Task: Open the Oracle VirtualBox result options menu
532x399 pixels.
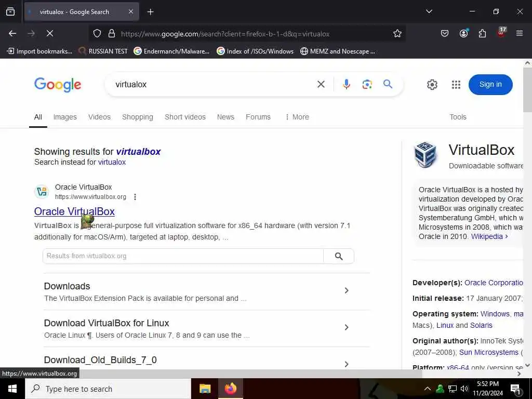Action: pyautogui.click(x=135, y=197)
